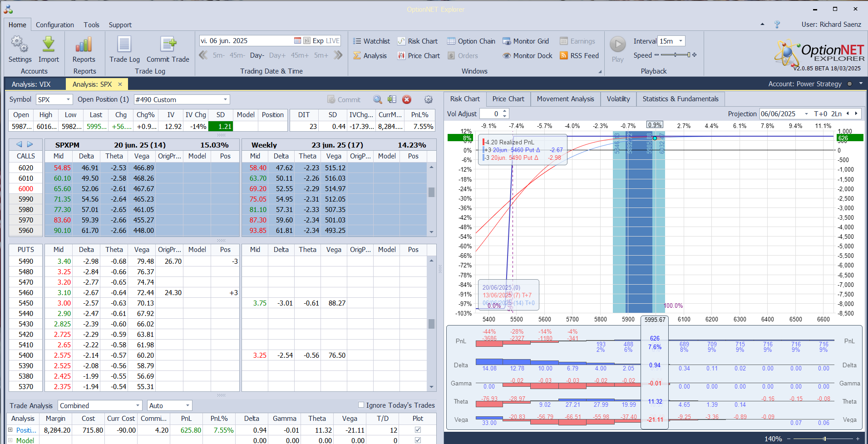Increase the Vol Adjust stepper
Screen dimensions: 868x444
[x=505, y=111]
